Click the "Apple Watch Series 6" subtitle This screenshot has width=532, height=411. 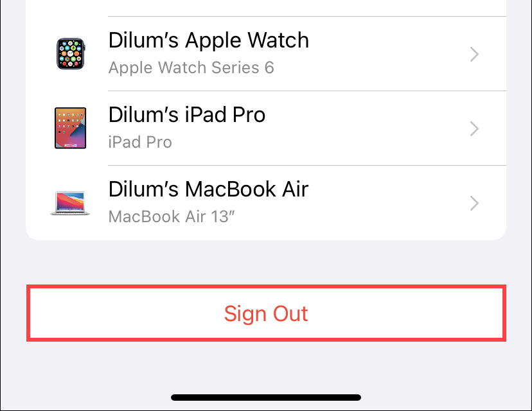[191, 67]
